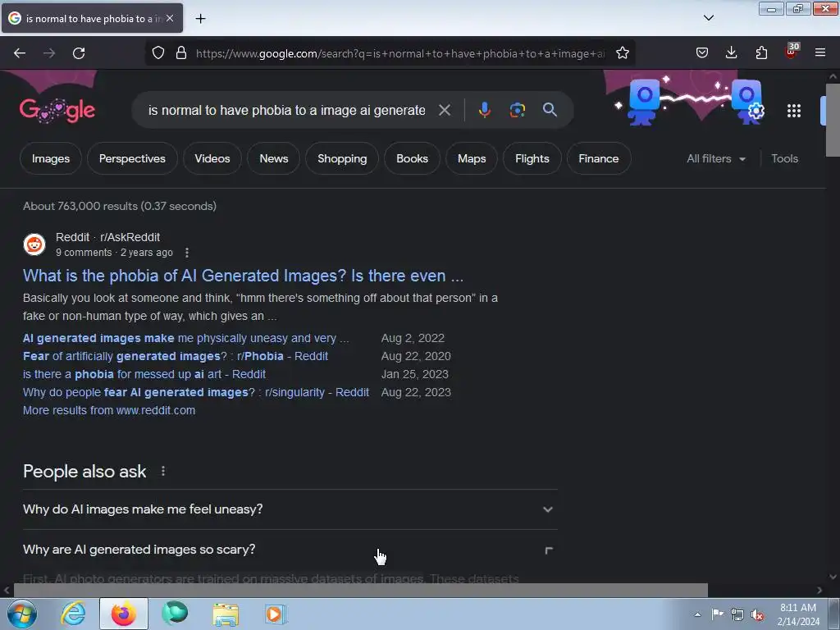This screenshot has width=840, height=630.
Task: Close the Google search results tab
Action: (170, 18)
